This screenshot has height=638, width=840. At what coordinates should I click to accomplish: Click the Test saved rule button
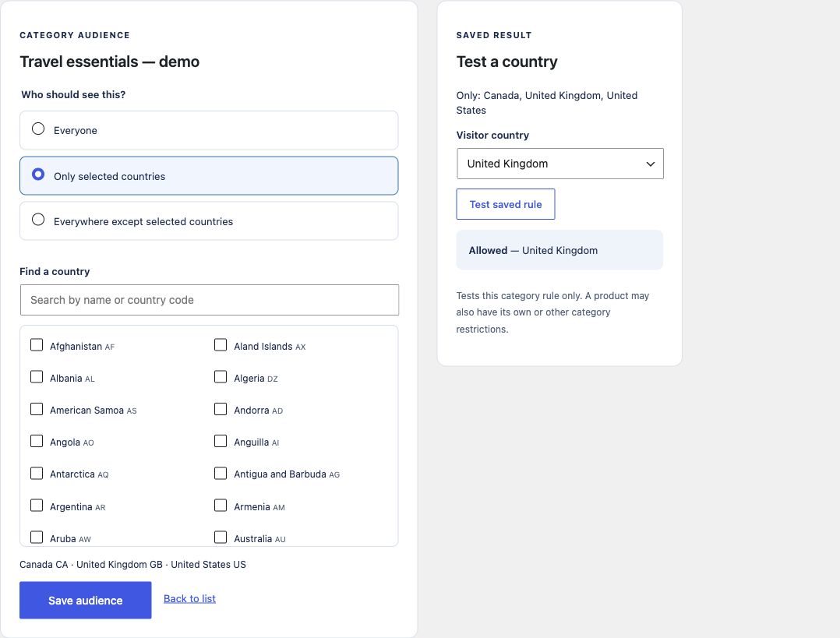click(x=505, y=204)
